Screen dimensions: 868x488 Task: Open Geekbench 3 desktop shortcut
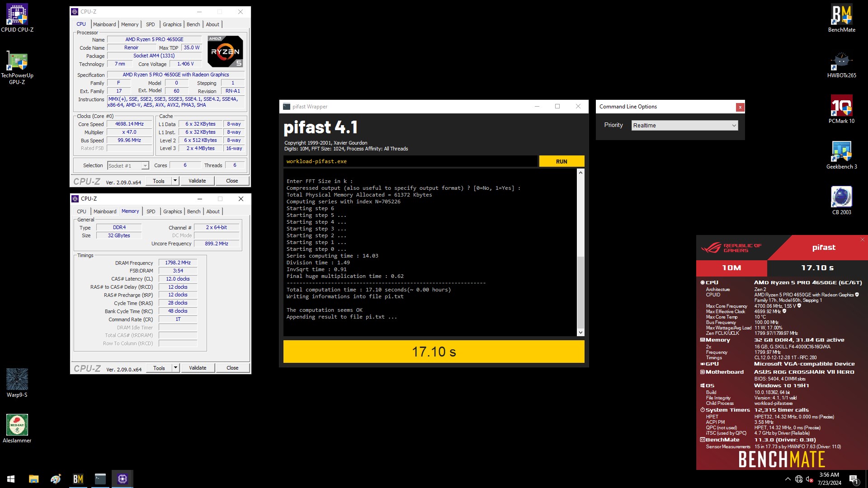pyautogui.click(x=841, y=155)
